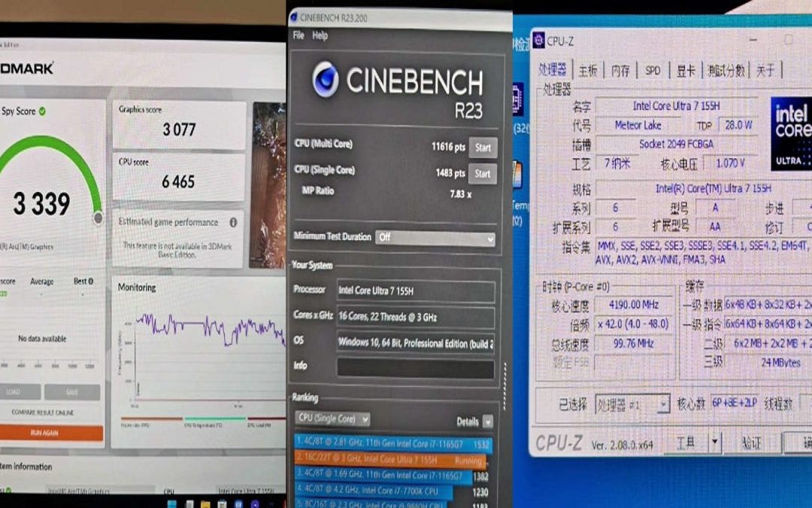Select ranking row 11th Gen i7-1165G7 scoring 1532
The width and height of the screenshot is (812, 508).
point(393,444)
